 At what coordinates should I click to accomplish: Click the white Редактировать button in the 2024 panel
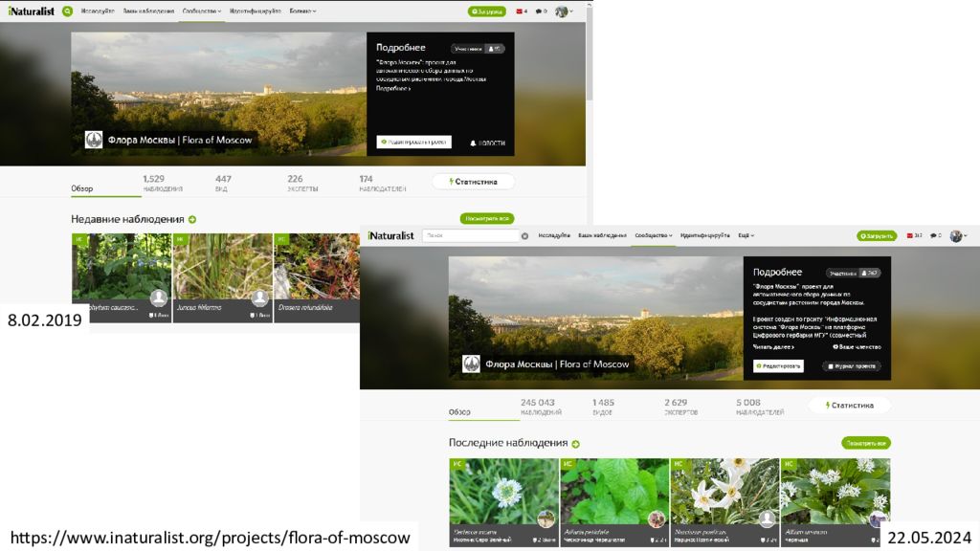[778, 366]
